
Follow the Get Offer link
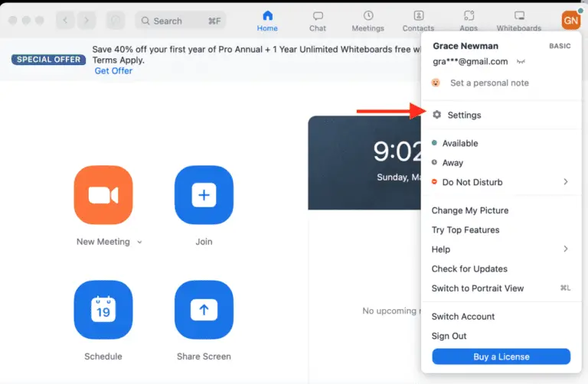point(113,71)
